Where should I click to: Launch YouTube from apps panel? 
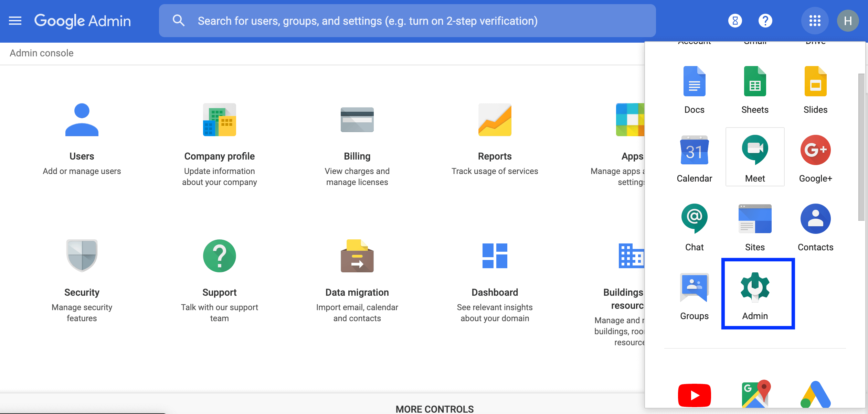click(695, 395)
